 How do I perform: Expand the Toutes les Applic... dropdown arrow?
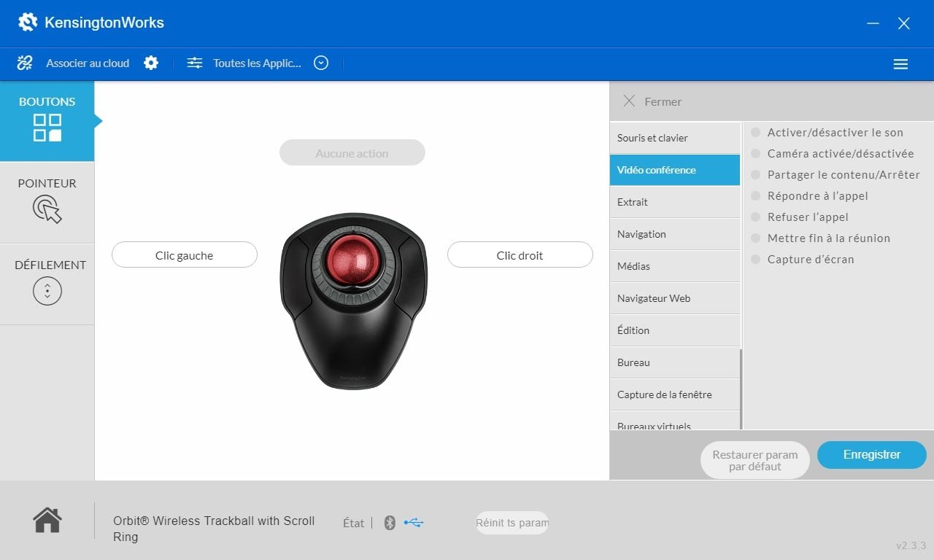[321, 63]
